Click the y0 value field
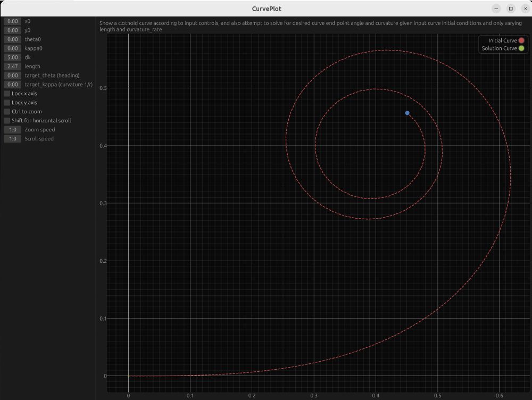This screenshot has height=400, width=532. click(13, 30)
